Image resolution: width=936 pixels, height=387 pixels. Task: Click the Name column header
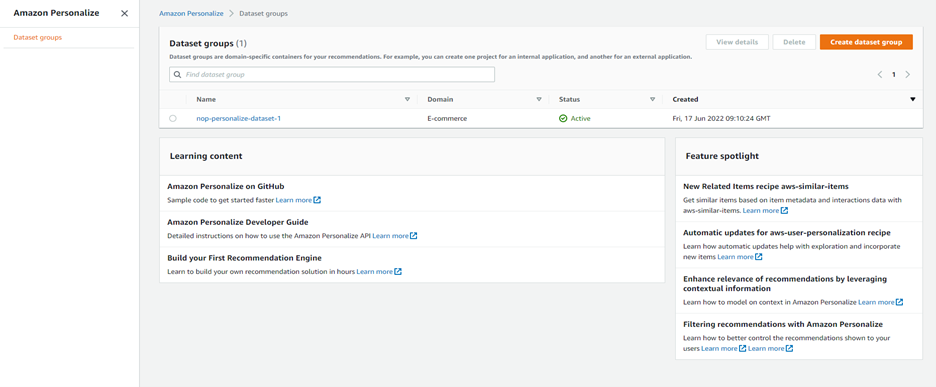pos(206,99)
